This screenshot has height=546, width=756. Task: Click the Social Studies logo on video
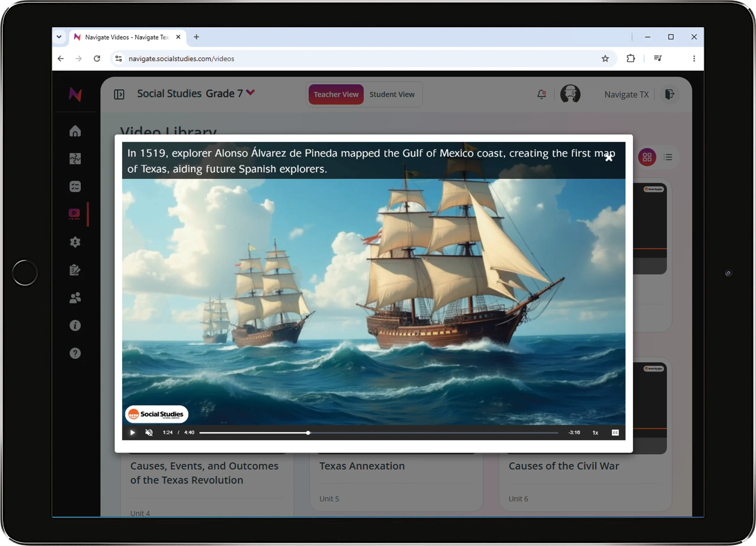coord(156,414)
